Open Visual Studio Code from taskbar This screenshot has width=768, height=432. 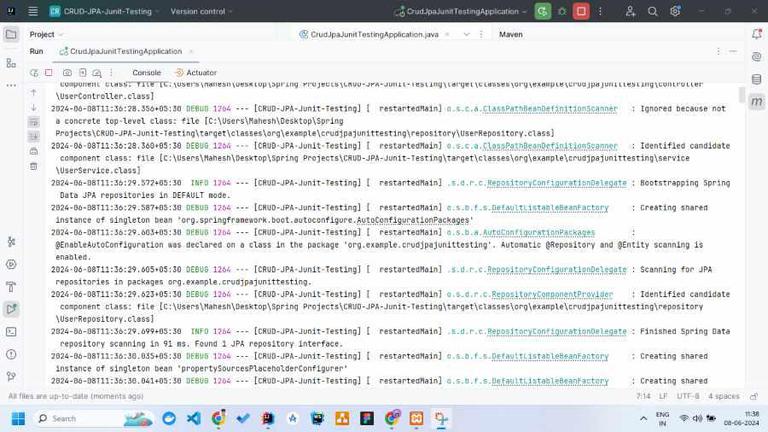(193, 418)
